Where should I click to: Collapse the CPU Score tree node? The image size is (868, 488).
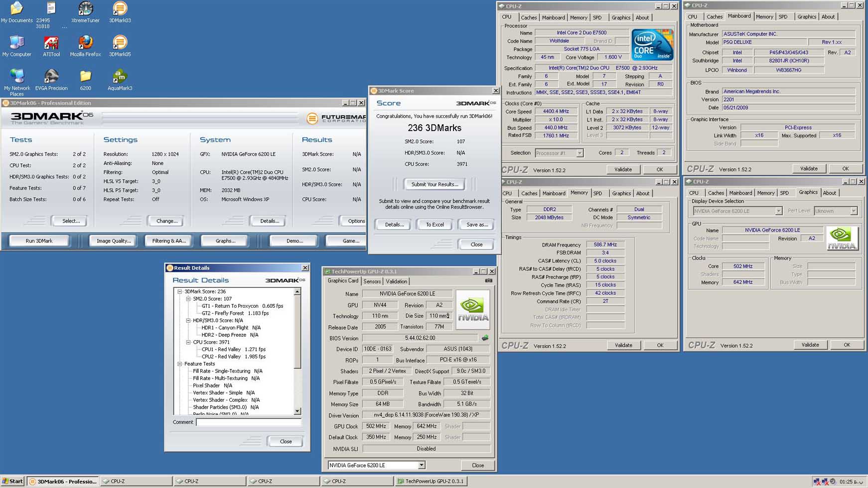188,342
